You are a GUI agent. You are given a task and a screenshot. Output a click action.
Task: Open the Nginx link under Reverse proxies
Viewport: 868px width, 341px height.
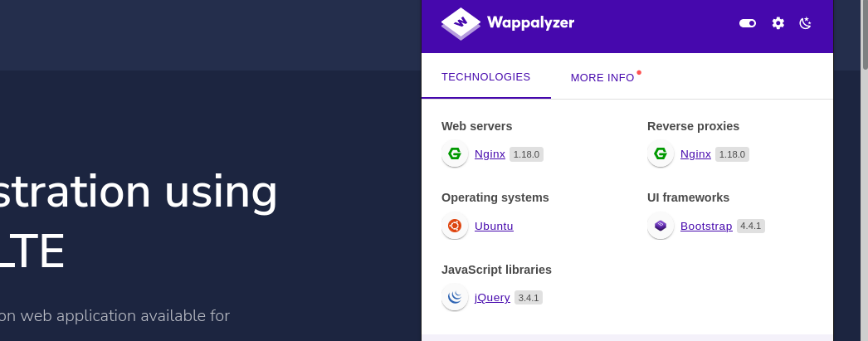[x=695, y=154]
